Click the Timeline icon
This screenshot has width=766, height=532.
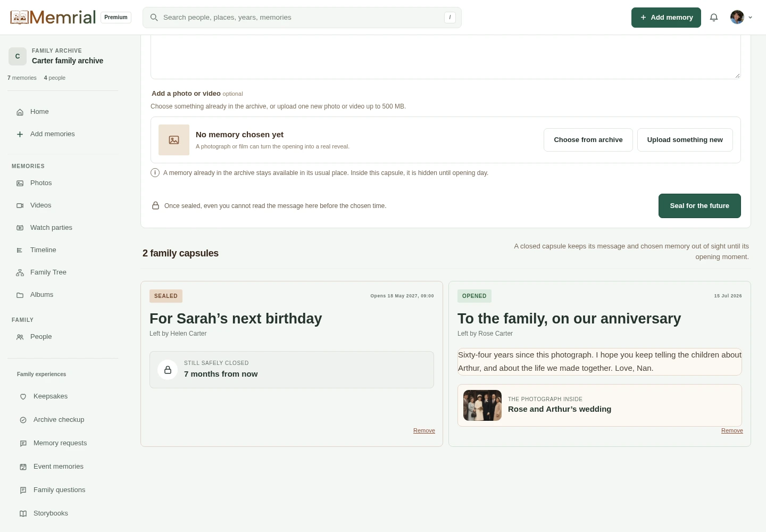click(x=20, y=250)
